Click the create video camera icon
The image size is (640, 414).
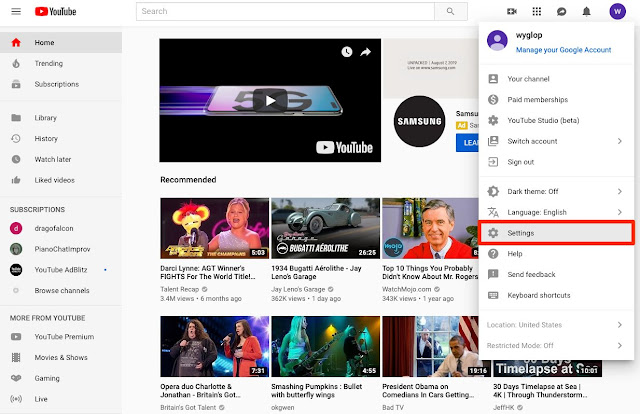(512, 11)
